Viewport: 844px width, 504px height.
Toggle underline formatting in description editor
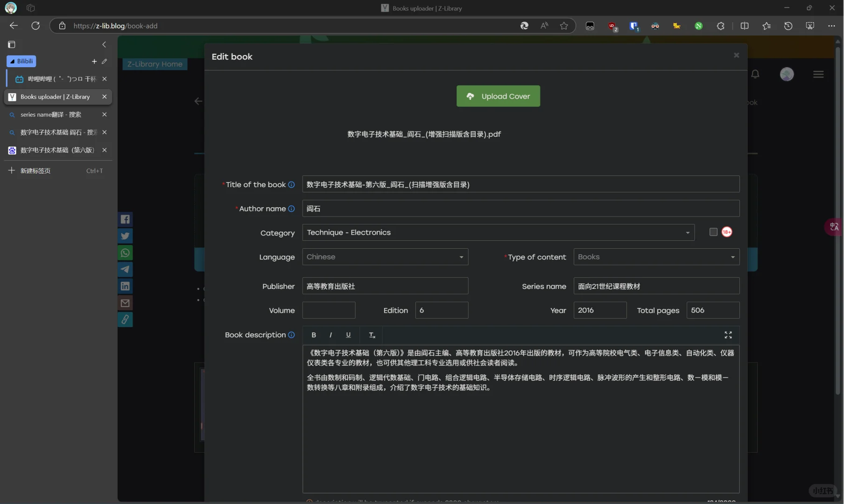tap(348, 335)
